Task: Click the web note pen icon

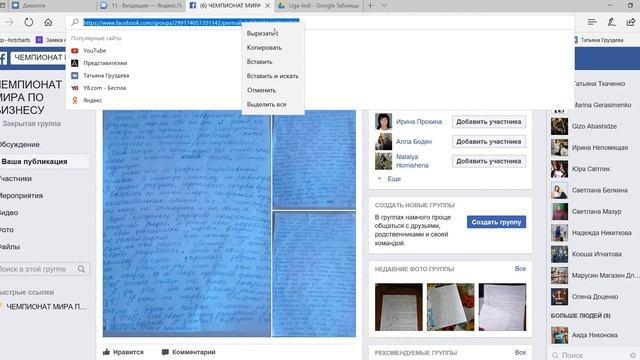Action: click(611, 22)
